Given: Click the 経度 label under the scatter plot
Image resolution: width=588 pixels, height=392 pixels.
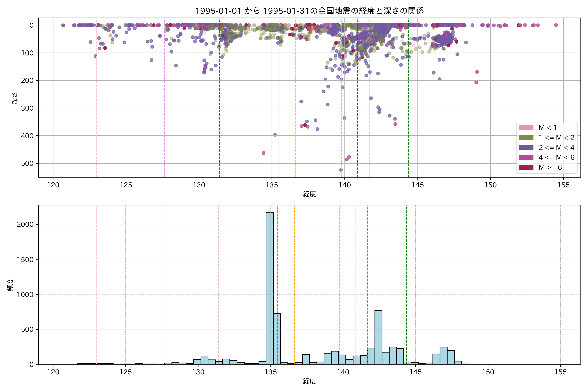Looking at the screenshot, I should click(309, 194).
